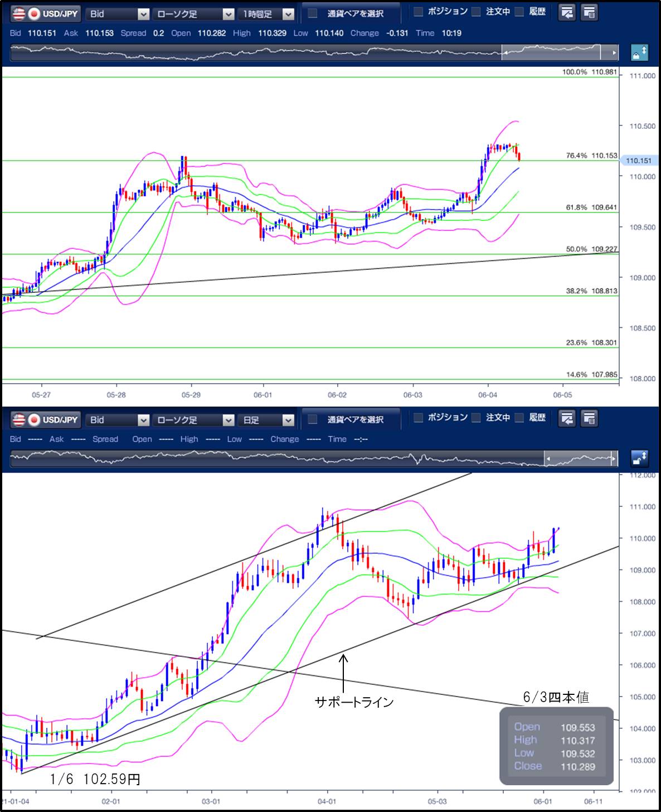The image size is (661, 812).
Task: Click the USD/JPY currency pair flag icon in the top chart
Action: pyautogui.click(x=26, y=13)
